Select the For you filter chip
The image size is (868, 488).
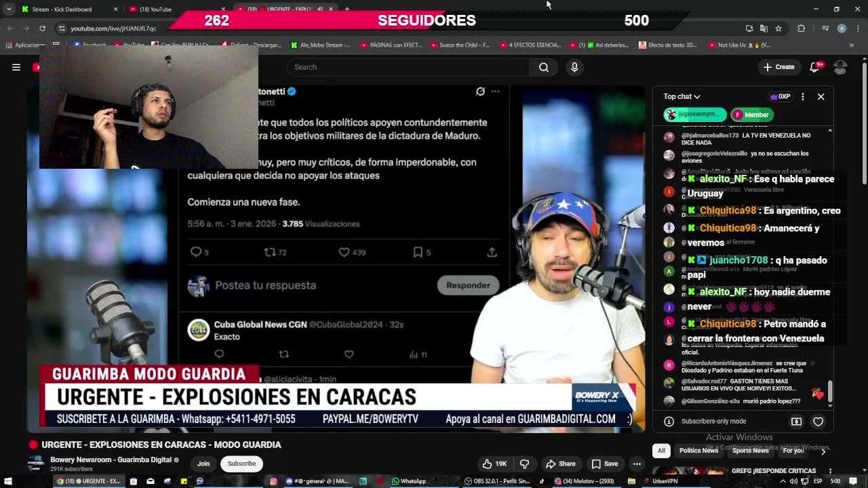(793, 450)
